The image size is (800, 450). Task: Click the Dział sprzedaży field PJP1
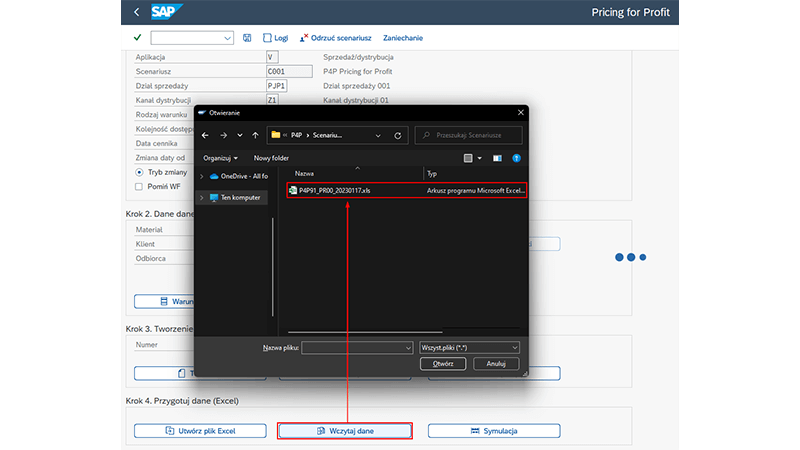[x=277, y=86]
